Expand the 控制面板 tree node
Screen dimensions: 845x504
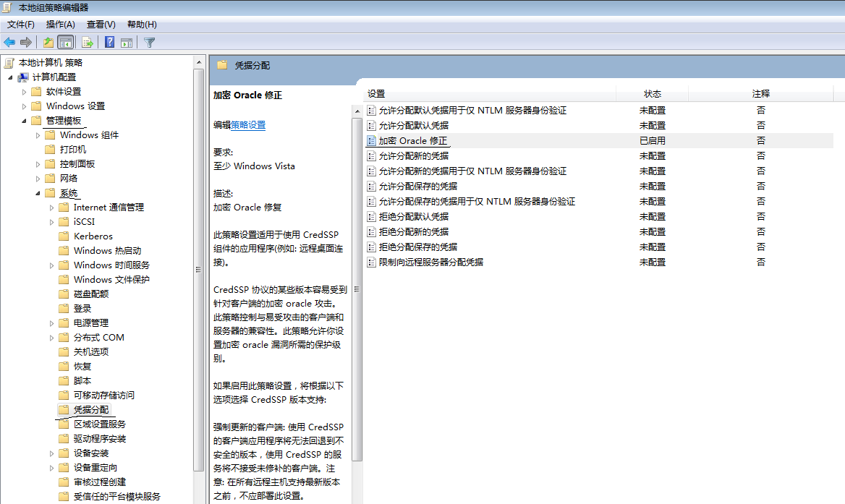38,163
